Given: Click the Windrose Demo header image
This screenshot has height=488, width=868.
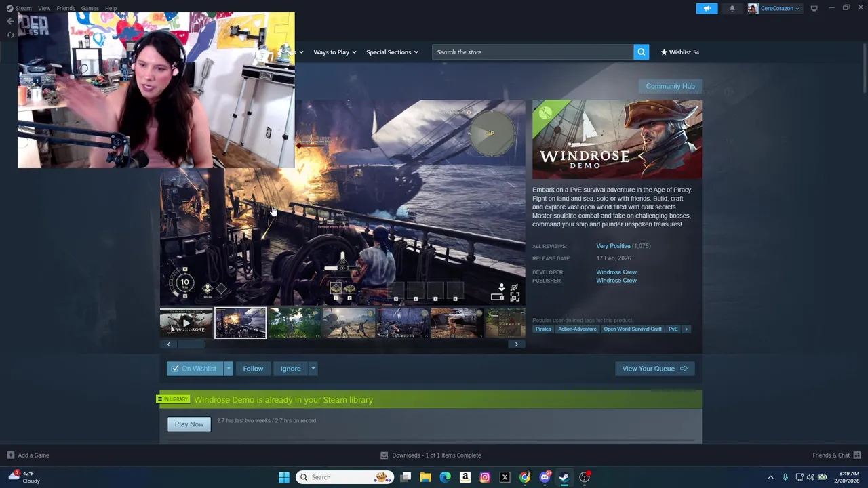Looking at the screenshot, I should click(x=617, y=140).
